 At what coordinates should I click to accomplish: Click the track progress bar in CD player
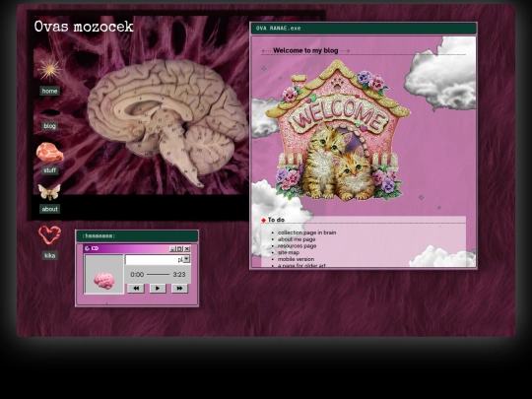point(158,274)
